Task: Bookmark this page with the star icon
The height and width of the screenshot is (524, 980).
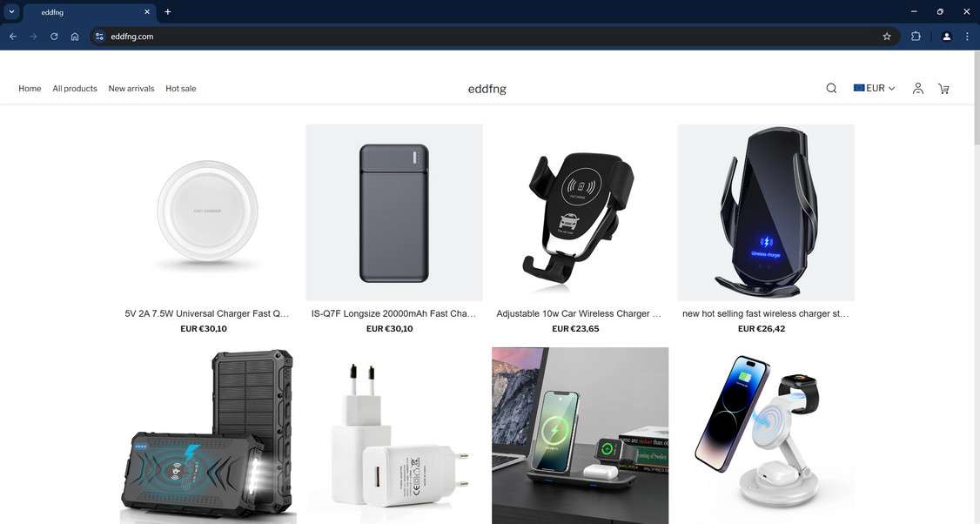Action: click(x=886, y=37)
